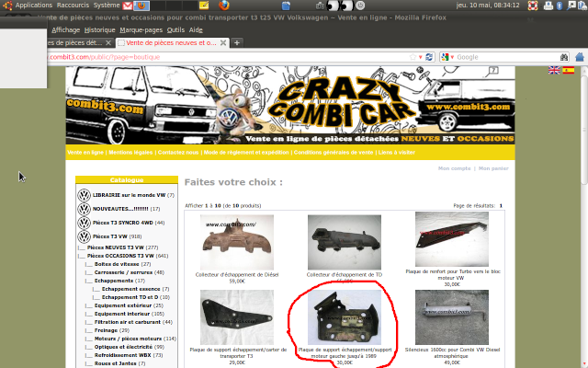
Task: Click the VW logo beside Pièces T3 SYNCRO 4WD
Action: (84, 223)
